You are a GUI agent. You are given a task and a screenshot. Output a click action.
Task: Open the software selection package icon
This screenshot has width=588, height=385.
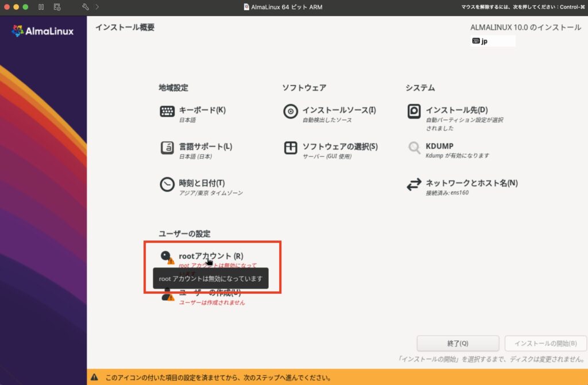click(291, 147)
